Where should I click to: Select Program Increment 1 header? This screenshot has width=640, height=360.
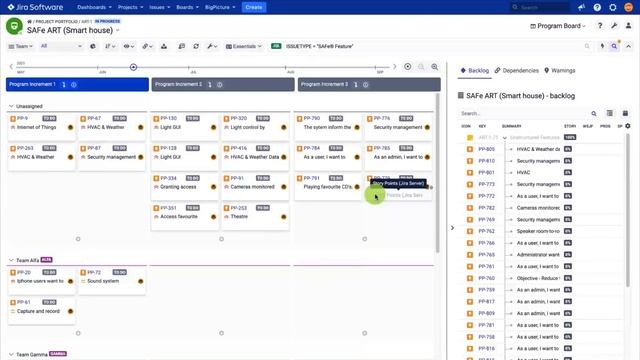click(x=77, y=84)
